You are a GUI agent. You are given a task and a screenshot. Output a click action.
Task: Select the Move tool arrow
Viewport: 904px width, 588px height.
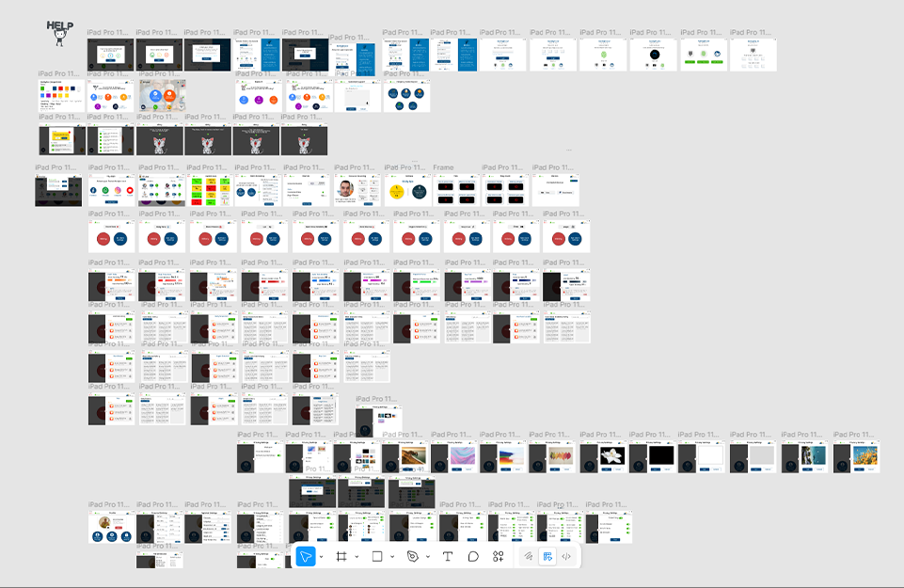306,556
